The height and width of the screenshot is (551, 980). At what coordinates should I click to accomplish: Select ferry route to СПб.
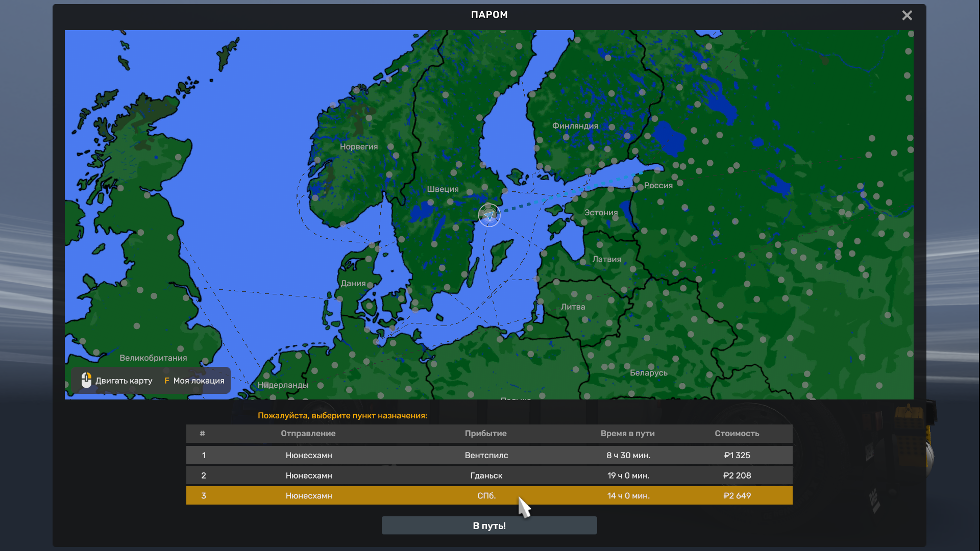point(489,495)
